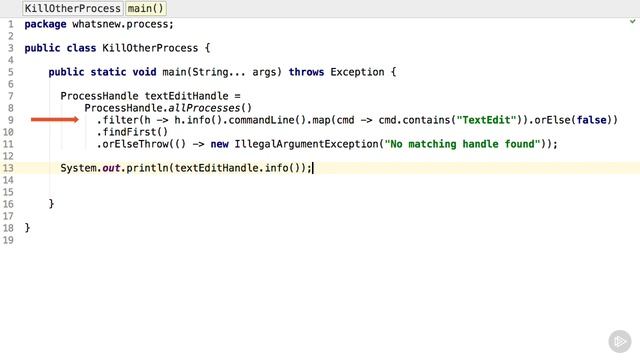640x360 pixels.
Task: Select the main() breadcrumb
Action: pyautogui.click(x=145, y=8)
